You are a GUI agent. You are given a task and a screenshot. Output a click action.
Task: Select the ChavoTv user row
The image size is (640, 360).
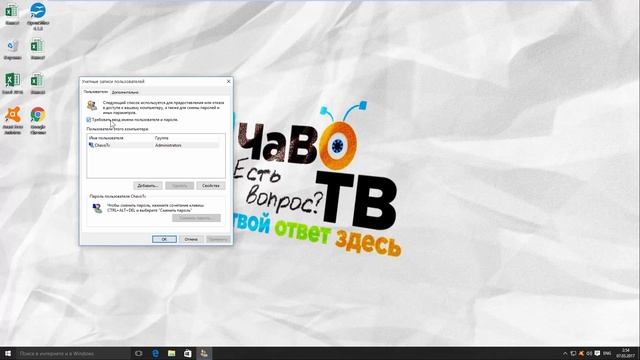point(154,145)
